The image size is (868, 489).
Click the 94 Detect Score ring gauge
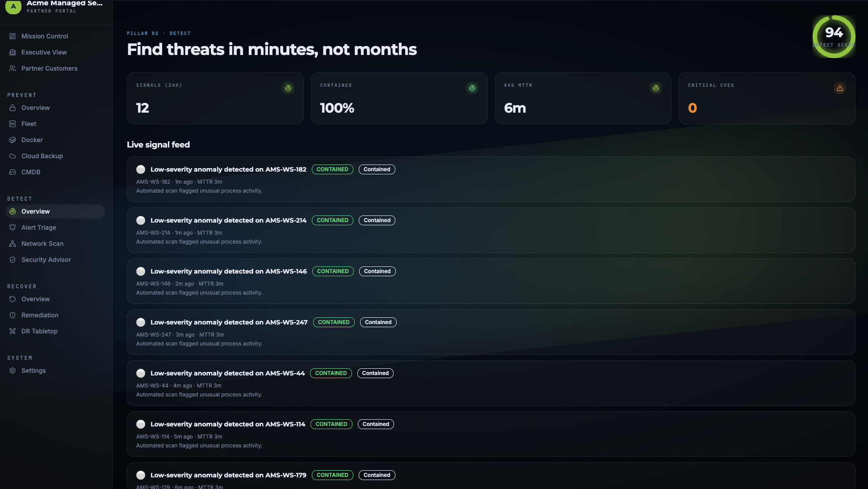click(x=834, y=37)
